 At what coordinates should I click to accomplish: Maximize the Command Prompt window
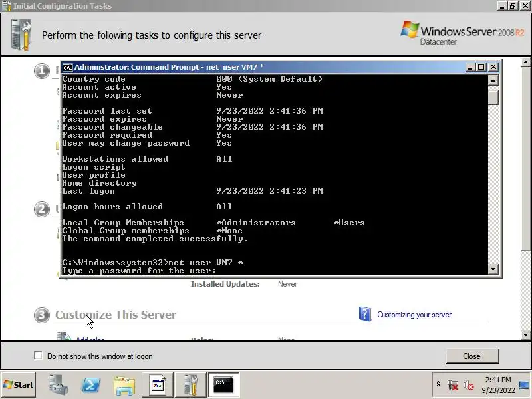[481, 67]
